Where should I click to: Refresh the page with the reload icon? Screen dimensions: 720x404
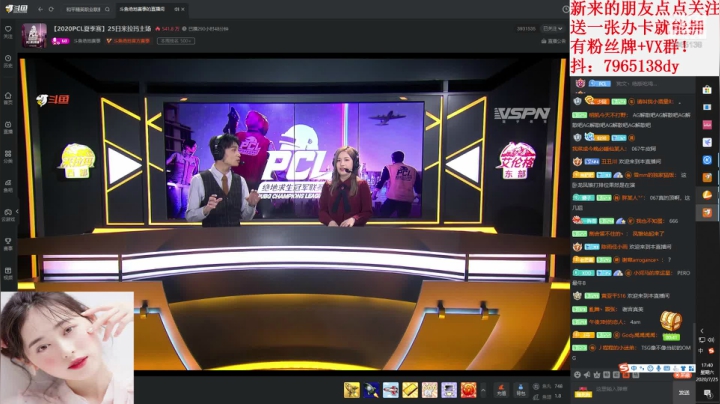51,9
